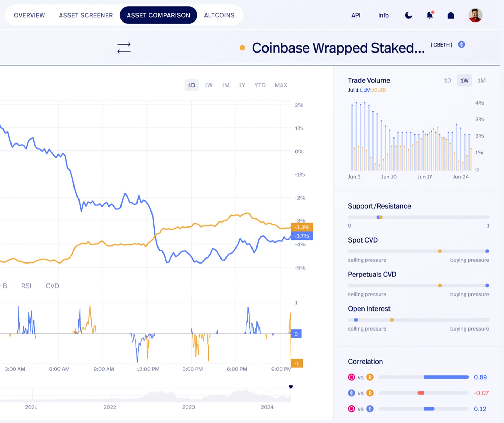Click the Info link
The width and height of the screenshot is (504, 423).
(383, 15)
